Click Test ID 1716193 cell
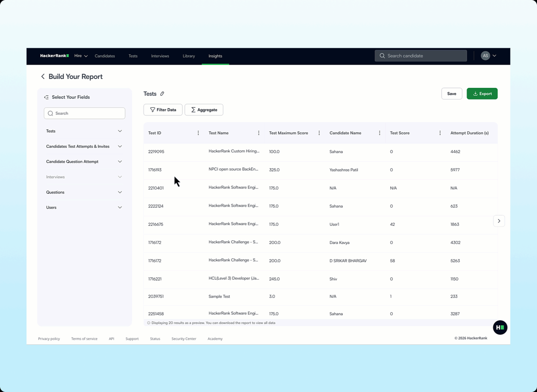Image resolution: width=537 pixels, height=392 pixels. tap(155, 170)
